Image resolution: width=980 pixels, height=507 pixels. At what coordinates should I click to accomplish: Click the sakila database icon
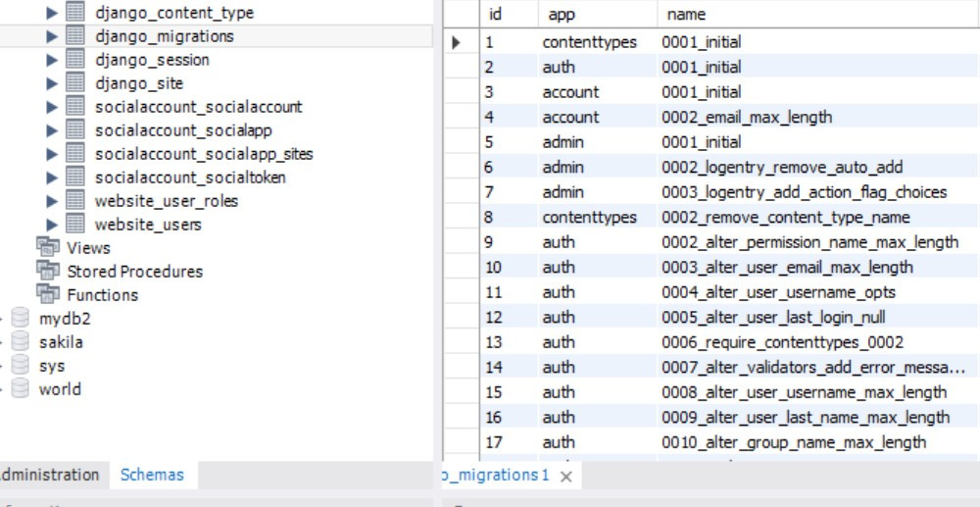click(x=20, y=342)
